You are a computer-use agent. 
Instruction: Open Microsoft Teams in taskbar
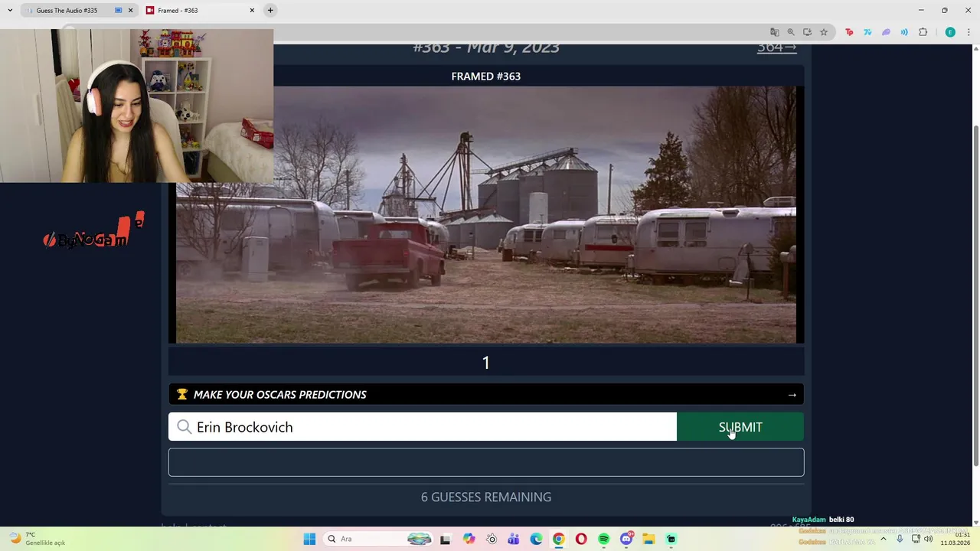[514, 539]
